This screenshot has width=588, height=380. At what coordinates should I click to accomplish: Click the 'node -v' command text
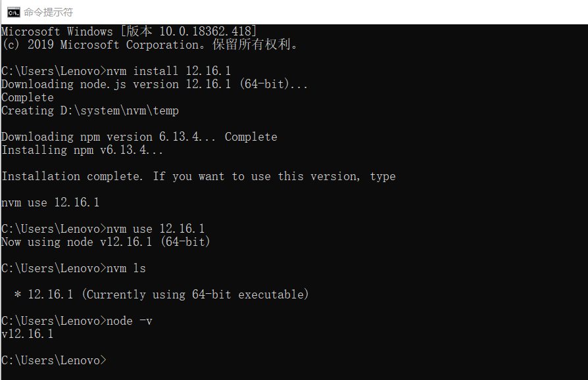(x=130, y=321)
